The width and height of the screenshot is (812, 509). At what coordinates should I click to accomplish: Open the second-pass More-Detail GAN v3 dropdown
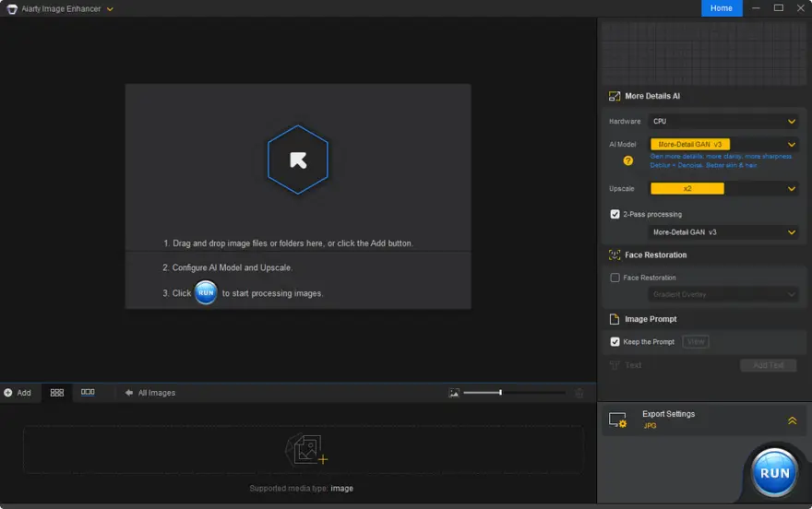tap(722, 232)
